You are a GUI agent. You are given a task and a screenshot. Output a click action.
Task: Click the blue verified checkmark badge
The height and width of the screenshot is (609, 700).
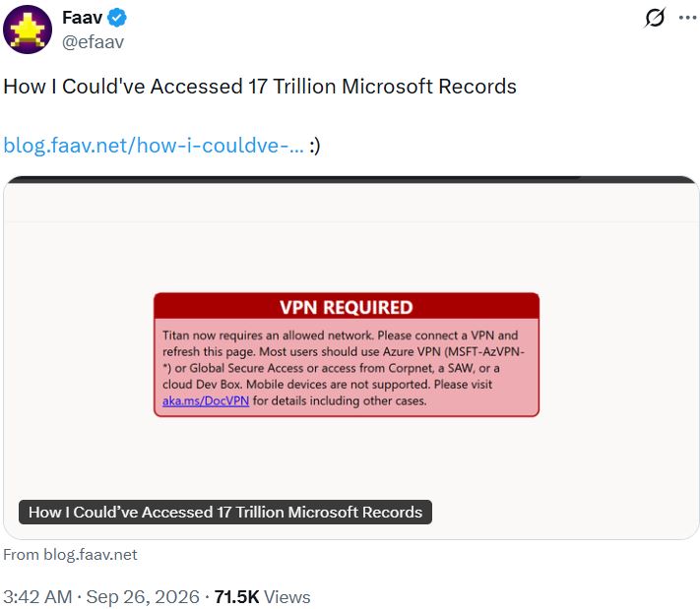117,18
